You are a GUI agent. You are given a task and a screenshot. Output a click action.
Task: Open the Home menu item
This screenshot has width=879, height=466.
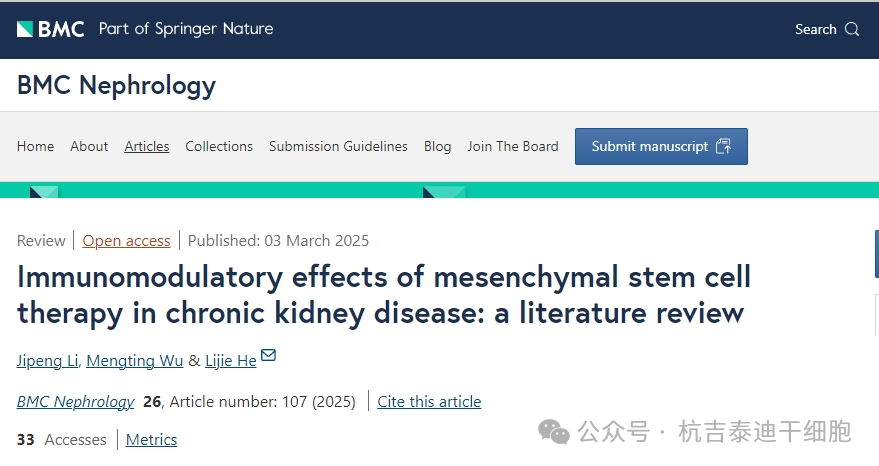click(x=36, y=146)
